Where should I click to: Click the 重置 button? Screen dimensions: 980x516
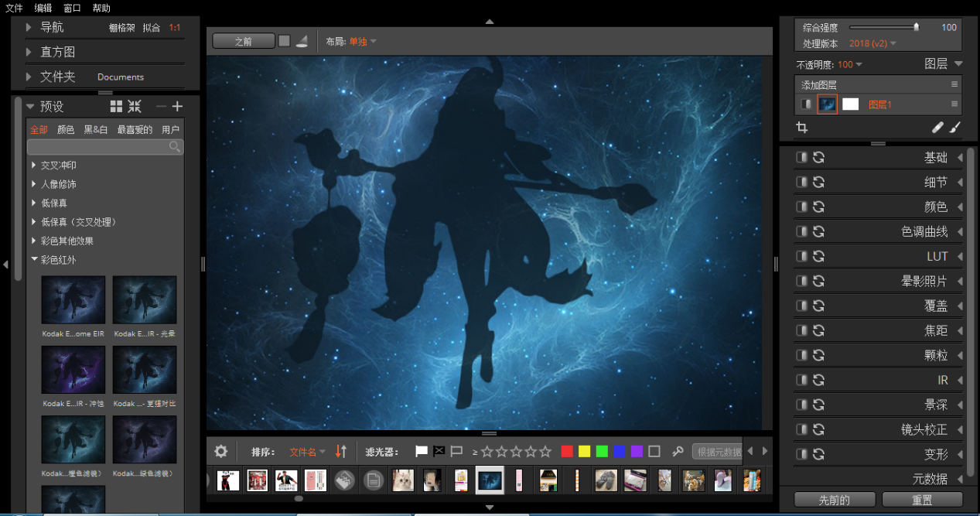point(922,500)
